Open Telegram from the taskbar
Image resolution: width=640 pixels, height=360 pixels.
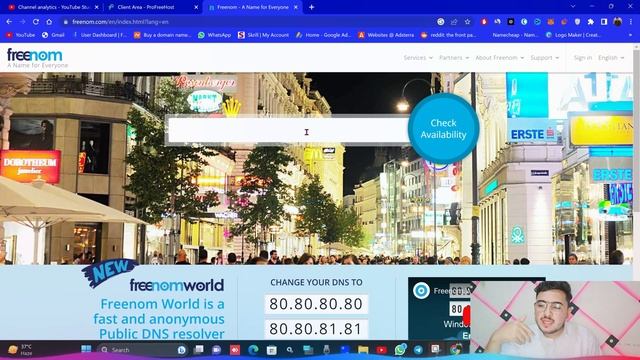tap(418, 349)
